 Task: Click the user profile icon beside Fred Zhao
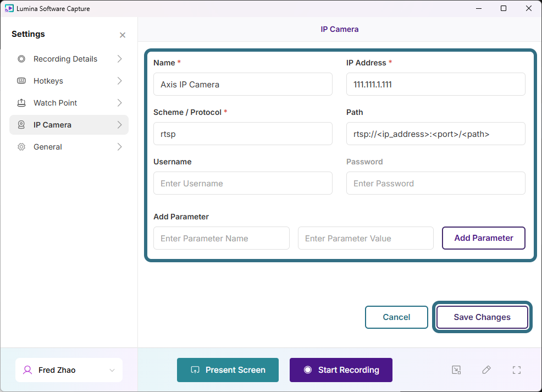(27, 370)
